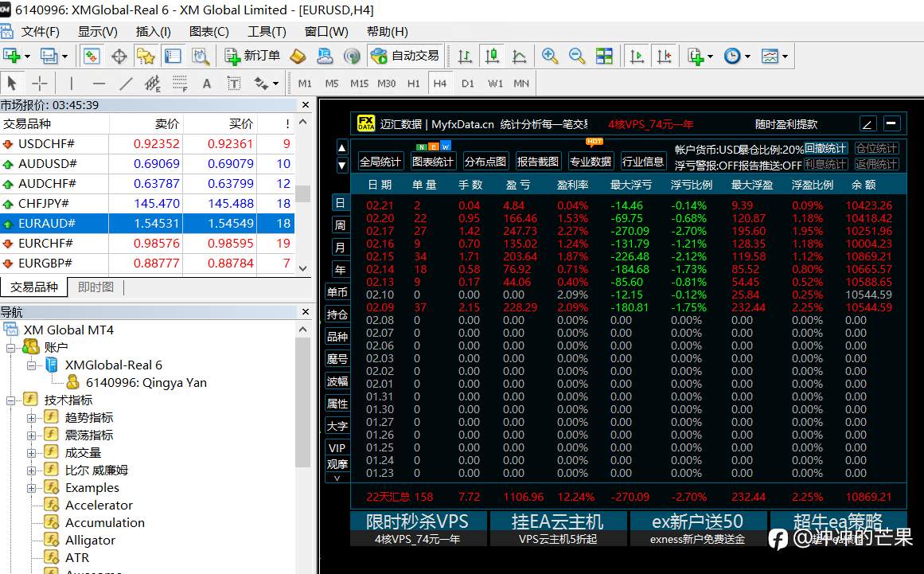Image resolution: width=924 pixels, height=574 pixels.
Task: Click the 全局统计 button
Action: click(380, 162)
